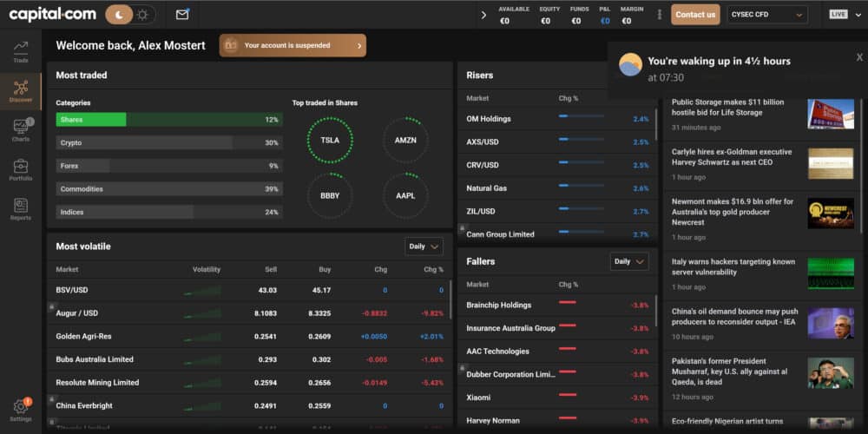Expand account stats with arrow chevron
This screenshot has width=868, height=434.
pyautogui.click(x=483, y=15)
